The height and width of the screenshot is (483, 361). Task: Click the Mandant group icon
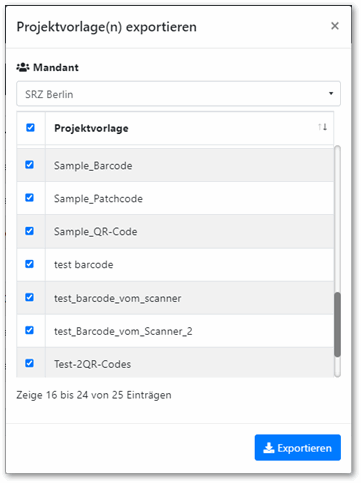click(x=23, y=67)
